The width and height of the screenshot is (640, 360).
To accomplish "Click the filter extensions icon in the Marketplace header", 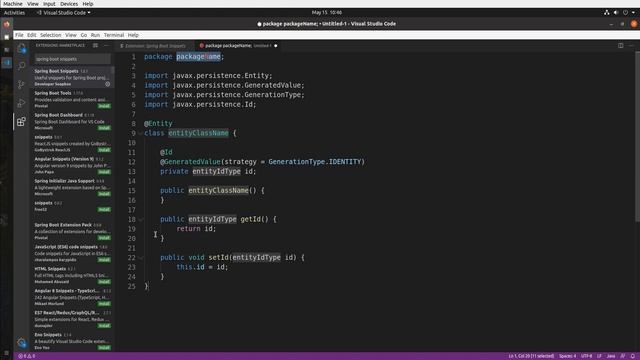I will tap(95, 46).
